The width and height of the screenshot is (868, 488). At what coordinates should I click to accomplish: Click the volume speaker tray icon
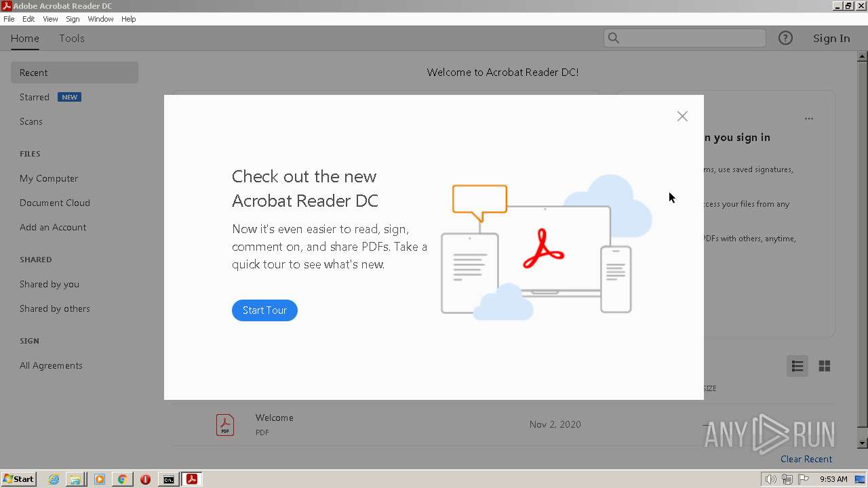[770, 479]
